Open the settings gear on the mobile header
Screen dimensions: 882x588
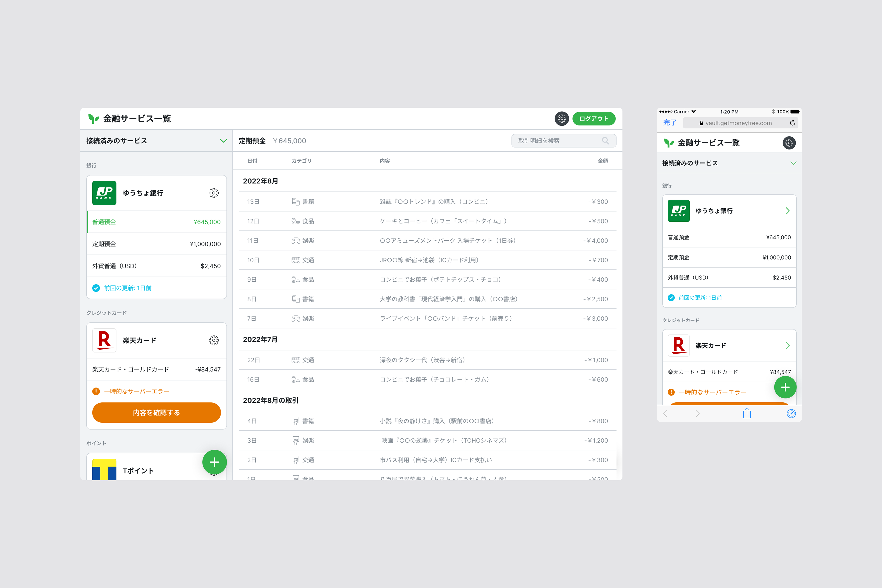click(789, 143)
